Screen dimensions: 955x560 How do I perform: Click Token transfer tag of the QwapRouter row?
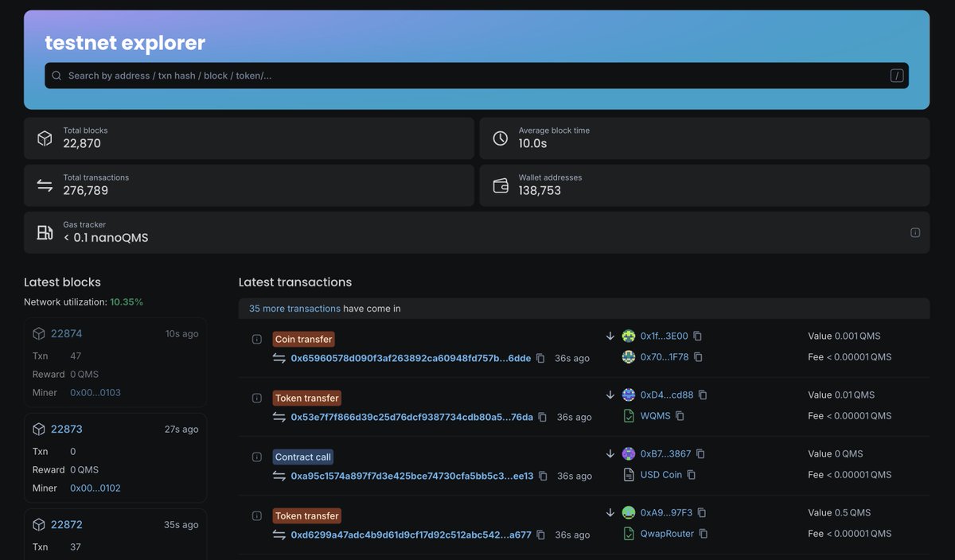306,515
